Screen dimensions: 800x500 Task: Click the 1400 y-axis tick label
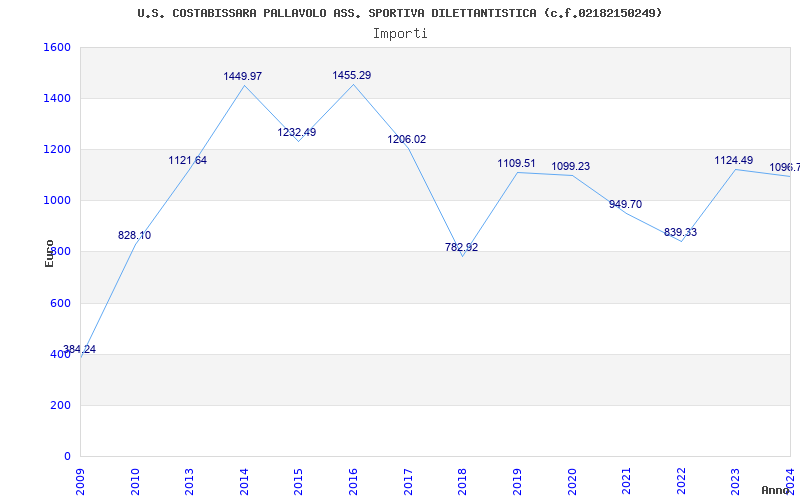pyautogui.click(x=57, y=98)
